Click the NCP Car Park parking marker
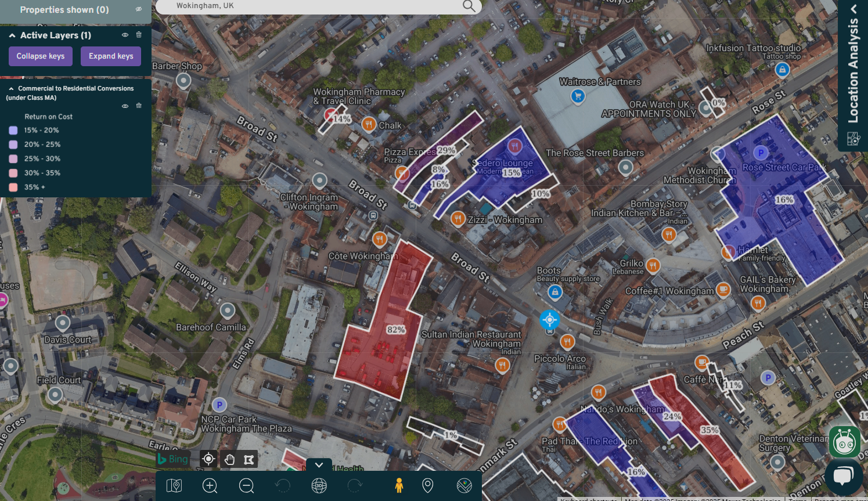This screenshot has height=501, width=868. (219, 405)
